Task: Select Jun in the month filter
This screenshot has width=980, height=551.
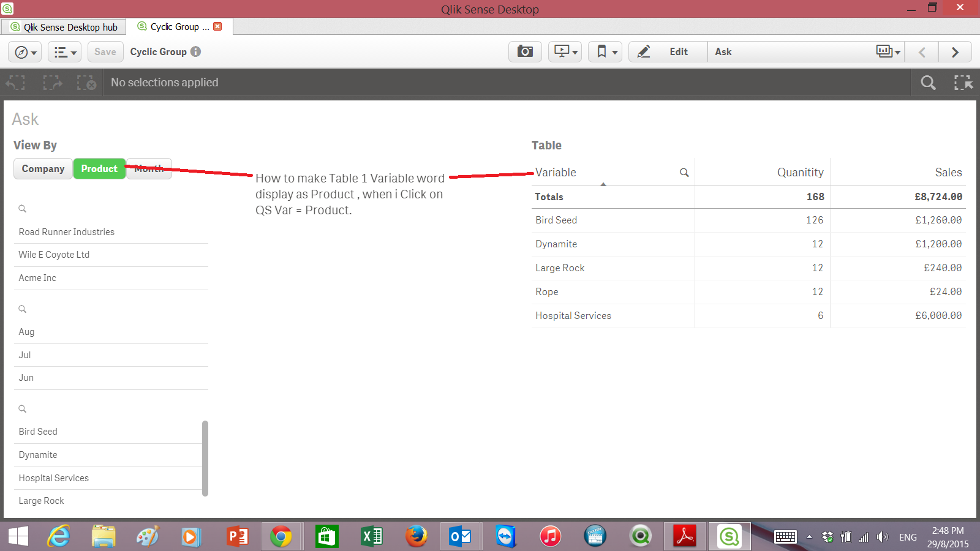Action: tap(111, 378)
